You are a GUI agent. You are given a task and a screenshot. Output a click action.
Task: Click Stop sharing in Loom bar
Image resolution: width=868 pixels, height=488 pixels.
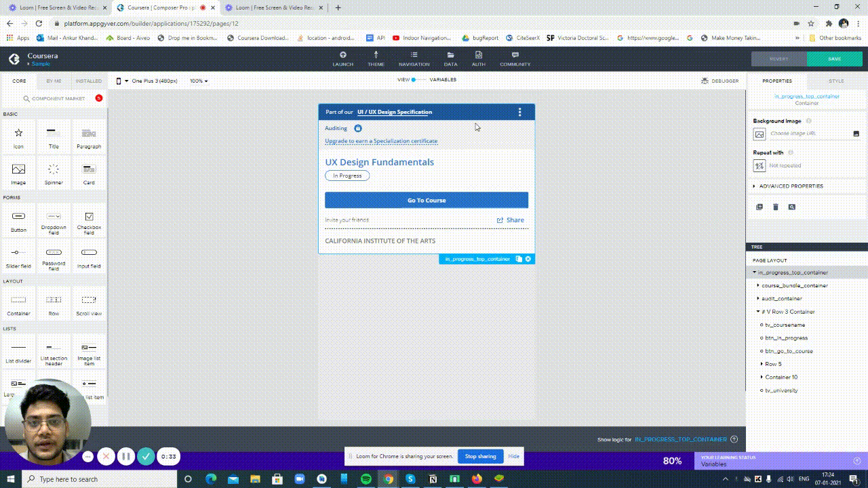tap(480, 456)
